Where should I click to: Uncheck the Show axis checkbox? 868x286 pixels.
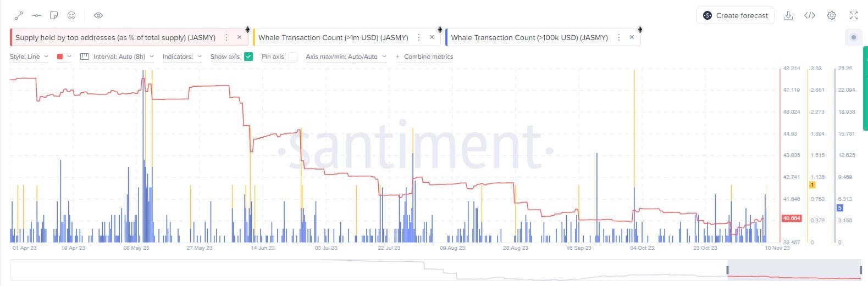248,57
